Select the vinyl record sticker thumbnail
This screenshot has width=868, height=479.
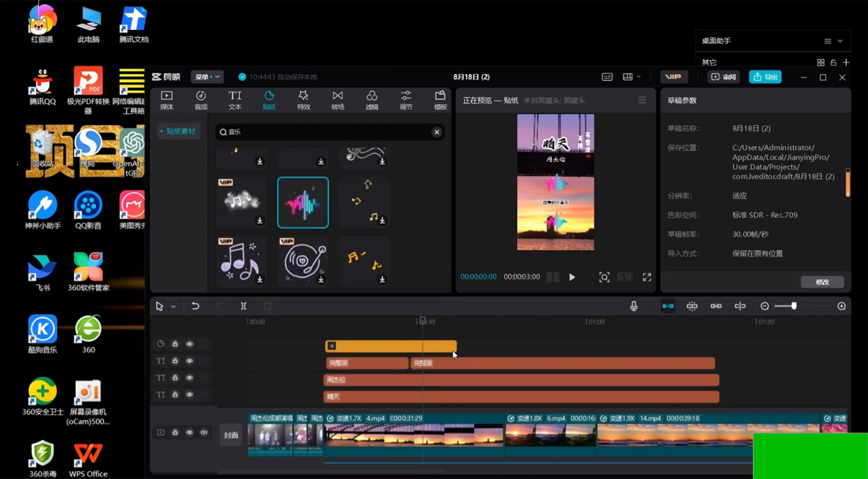[x=303, y=261]
